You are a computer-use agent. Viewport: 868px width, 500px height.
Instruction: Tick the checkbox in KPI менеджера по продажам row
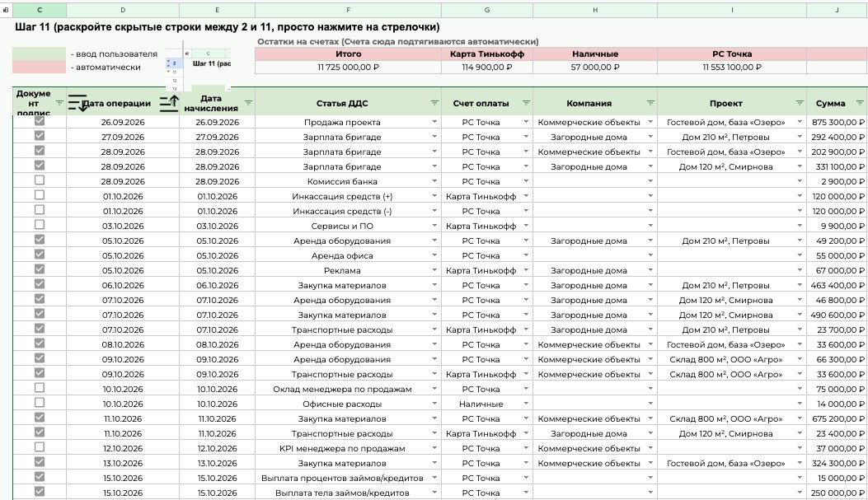point(40,447)
